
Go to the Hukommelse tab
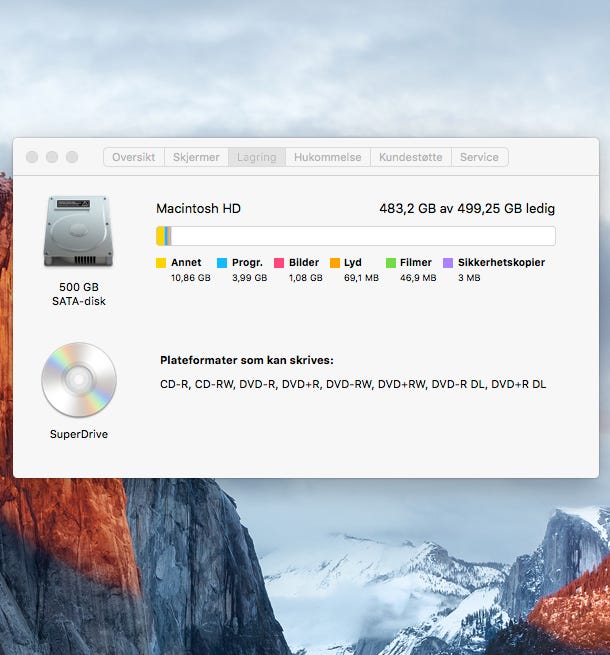[x=328, y=157]
